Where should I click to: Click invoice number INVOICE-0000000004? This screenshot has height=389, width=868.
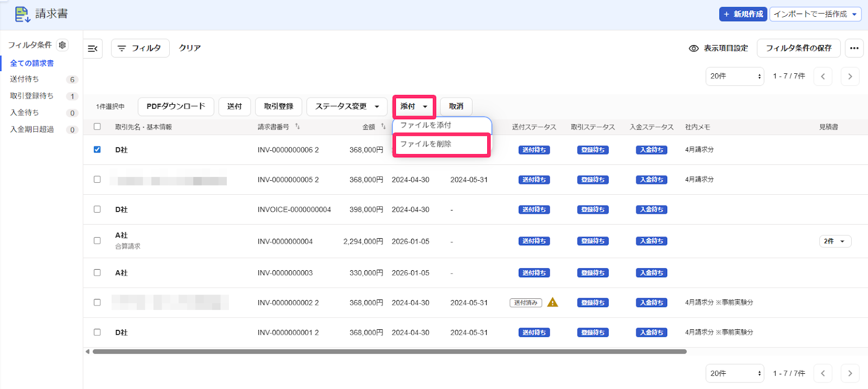(294, 209)
